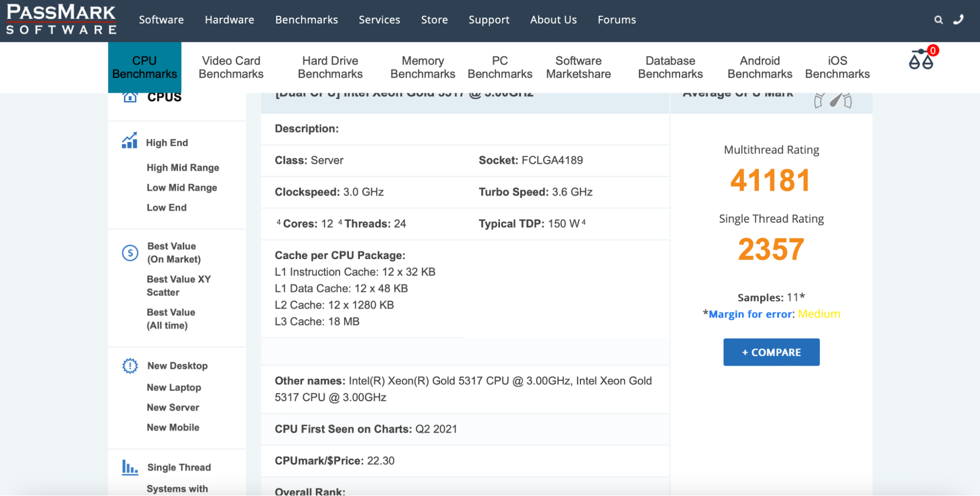Click the Average CPU Mark gauge icon

pyautogui.click(x=833, y=100)
